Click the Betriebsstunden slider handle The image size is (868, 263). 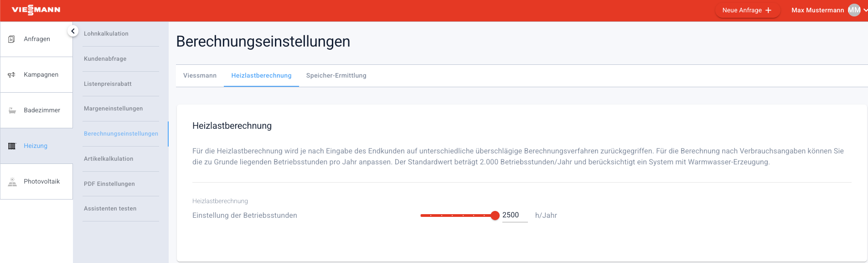(x=495, y=216)
